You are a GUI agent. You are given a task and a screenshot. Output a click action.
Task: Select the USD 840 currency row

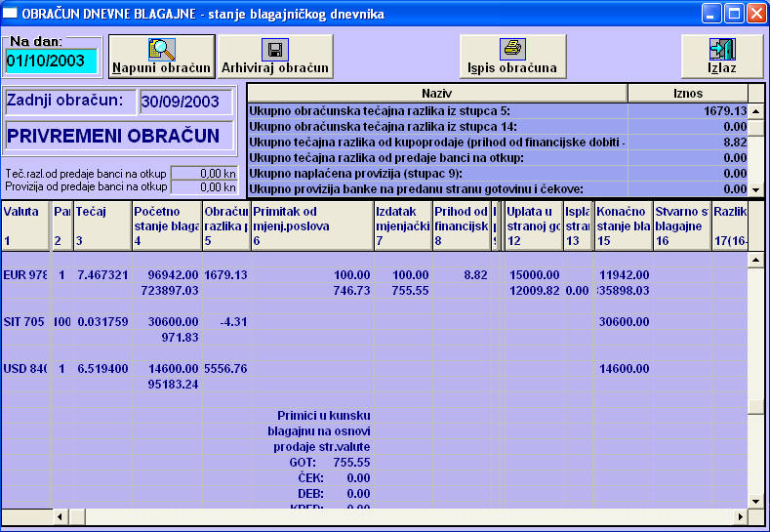25,369
